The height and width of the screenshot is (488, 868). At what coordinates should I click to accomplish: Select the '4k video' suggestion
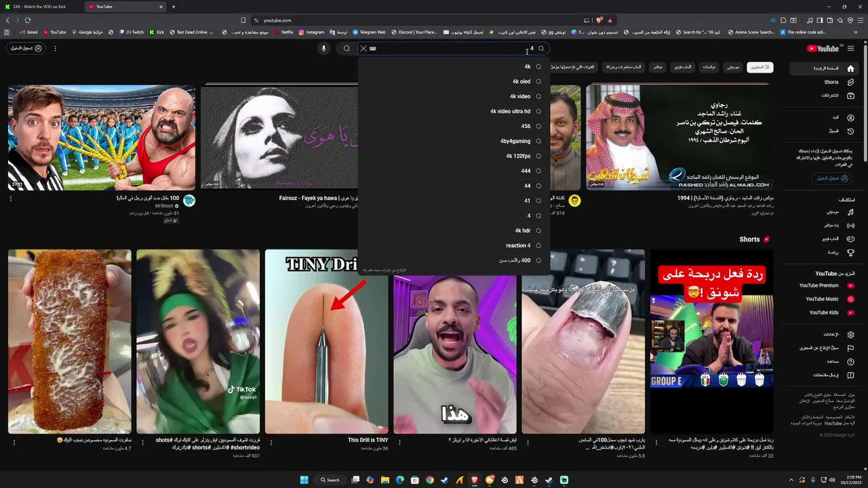coord(454,96)
